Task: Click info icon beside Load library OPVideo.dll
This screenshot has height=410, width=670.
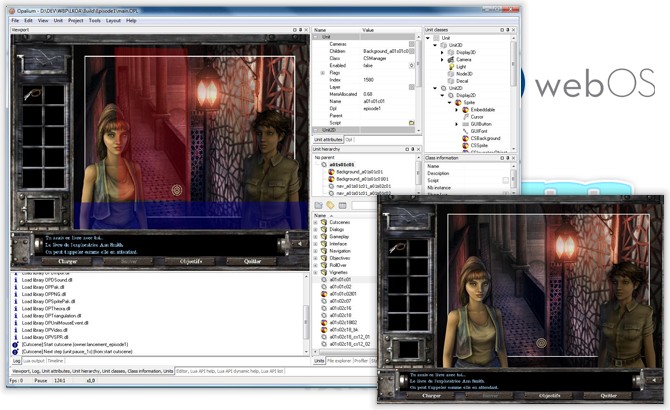Action: click(16, 330)
